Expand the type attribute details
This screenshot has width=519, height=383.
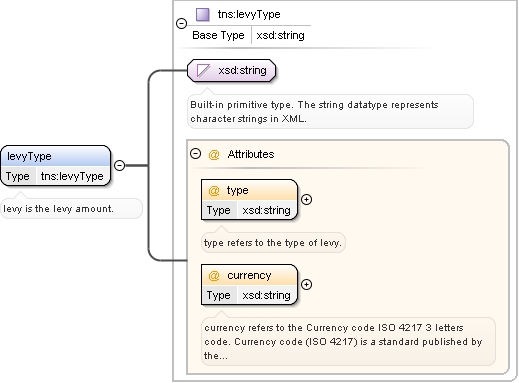click(x=306, y=199)
